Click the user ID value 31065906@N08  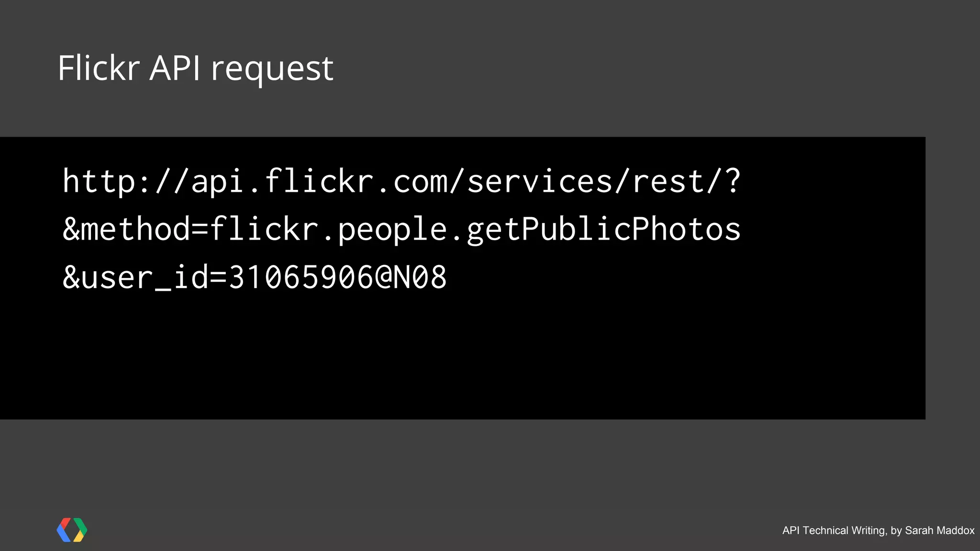tap(338, 277)
